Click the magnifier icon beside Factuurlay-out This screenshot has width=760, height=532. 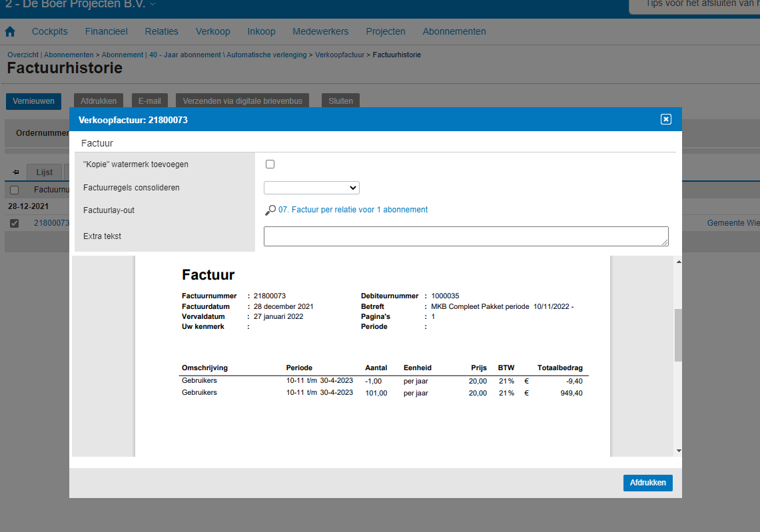[270, 210]
